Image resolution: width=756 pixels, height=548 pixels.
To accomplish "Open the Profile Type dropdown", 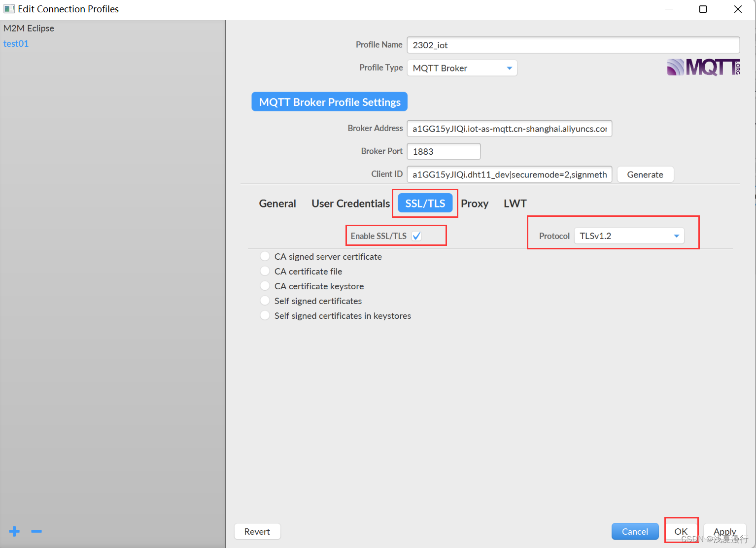I will 462,68.
